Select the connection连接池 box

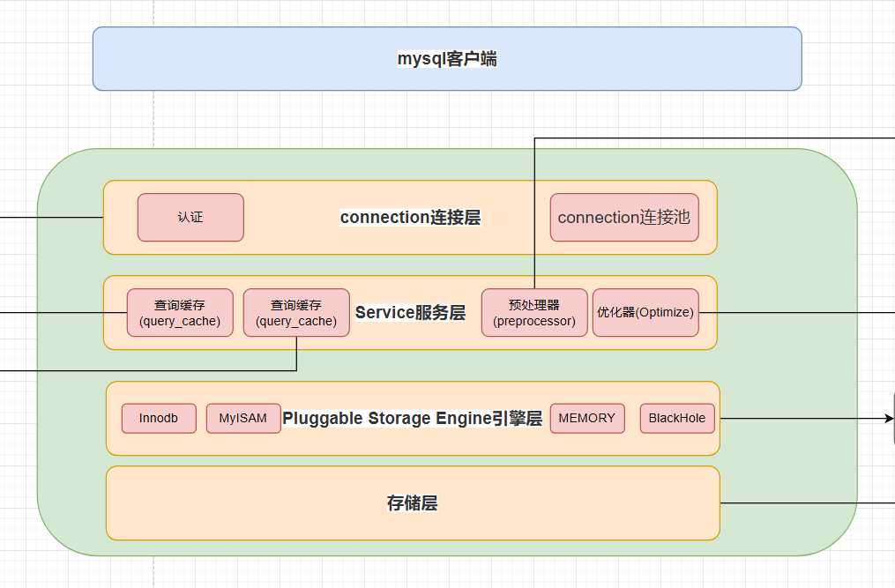point(623,217)
